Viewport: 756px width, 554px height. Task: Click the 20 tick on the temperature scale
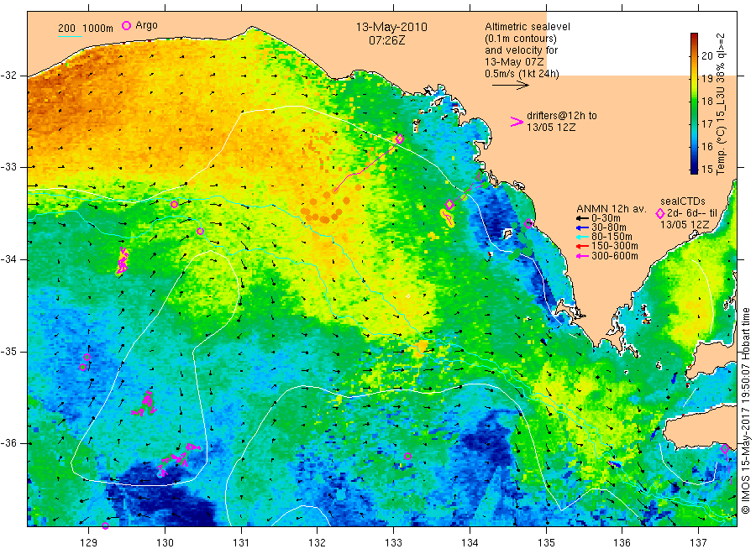706,55
